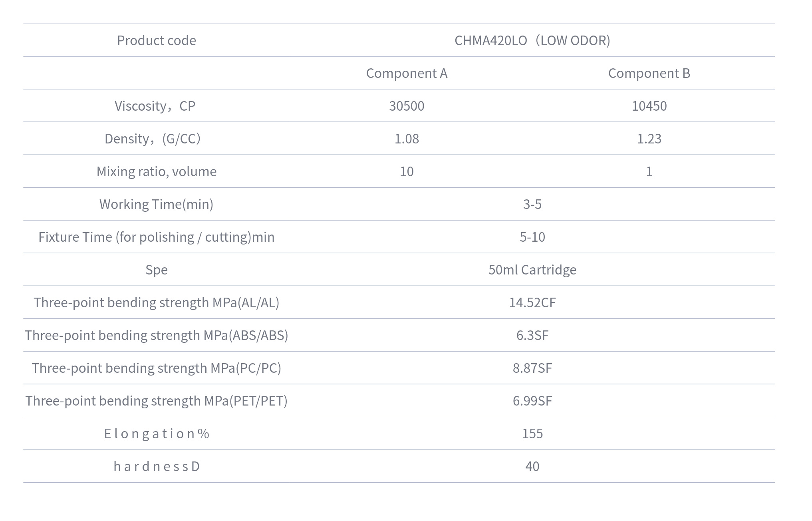Select the 50ml Cartridge cell
Viewport: 812px width, 521px height.
[x=532, y=270]
